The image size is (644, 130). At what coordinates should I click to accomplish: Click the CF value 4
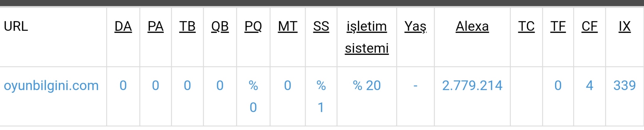pyautogui.click(x=589, y=85)
